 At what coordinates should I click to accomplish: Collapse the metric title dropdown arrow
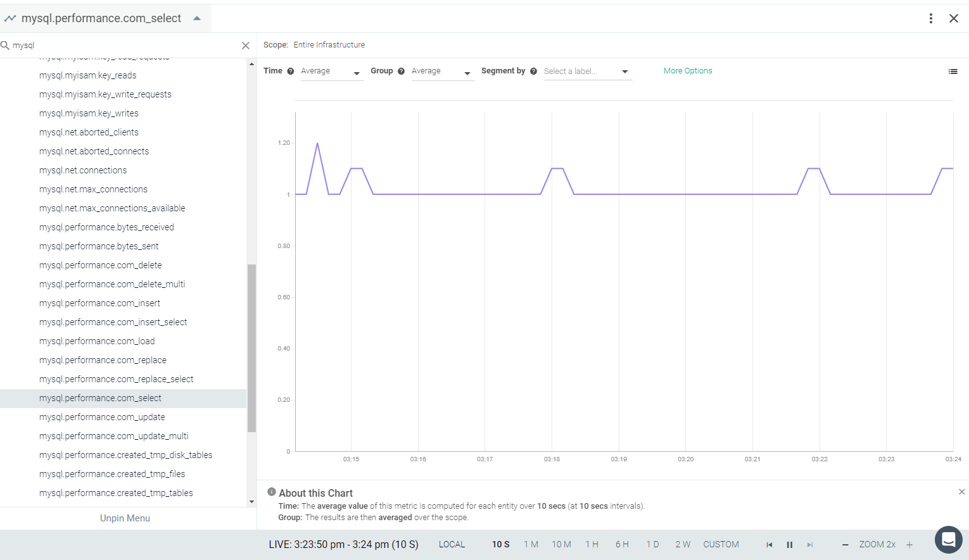coord(197,18)
